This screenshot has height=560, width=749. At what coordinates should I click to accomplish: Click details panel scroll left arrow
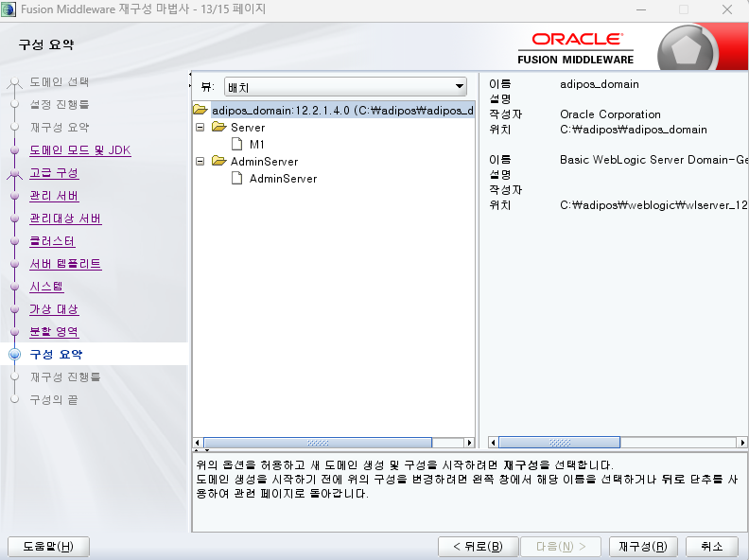coord(494,443)
